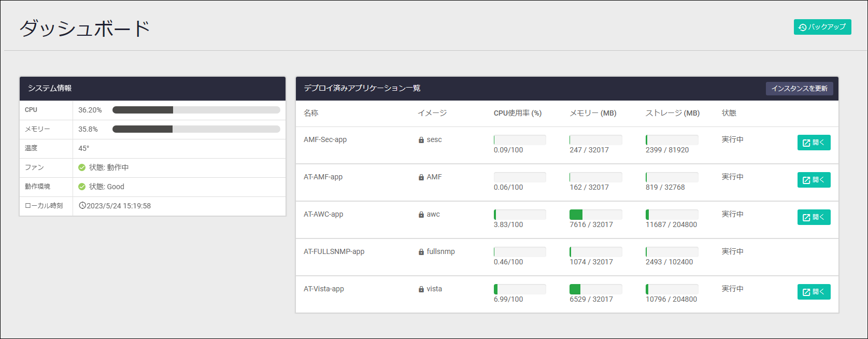Click the 35.8% memory value
Screen dimensions: 868x339
(x=88, y=129)
